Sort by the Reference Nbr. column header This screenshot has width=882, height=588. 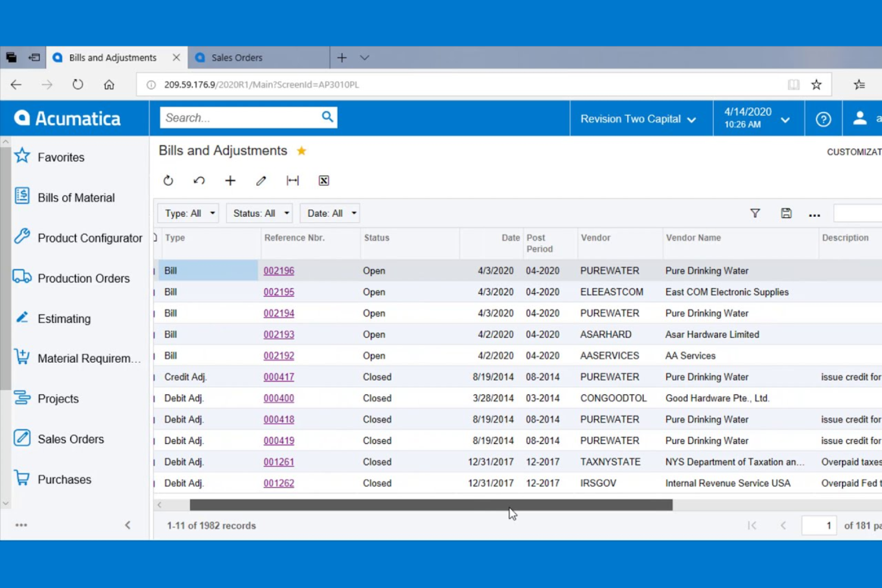(294, 238)
